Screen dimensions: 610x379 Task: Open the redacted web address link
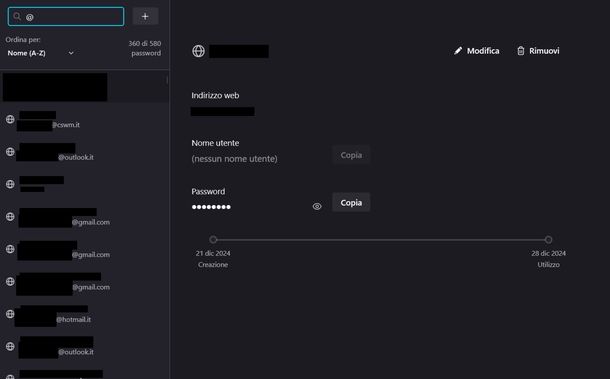pos(223,112)
